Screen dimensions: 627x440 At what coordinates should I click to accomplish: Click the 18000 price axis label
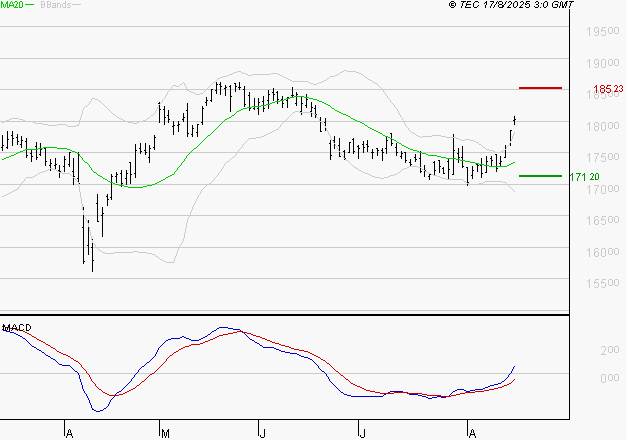click(x=603, y=126)
